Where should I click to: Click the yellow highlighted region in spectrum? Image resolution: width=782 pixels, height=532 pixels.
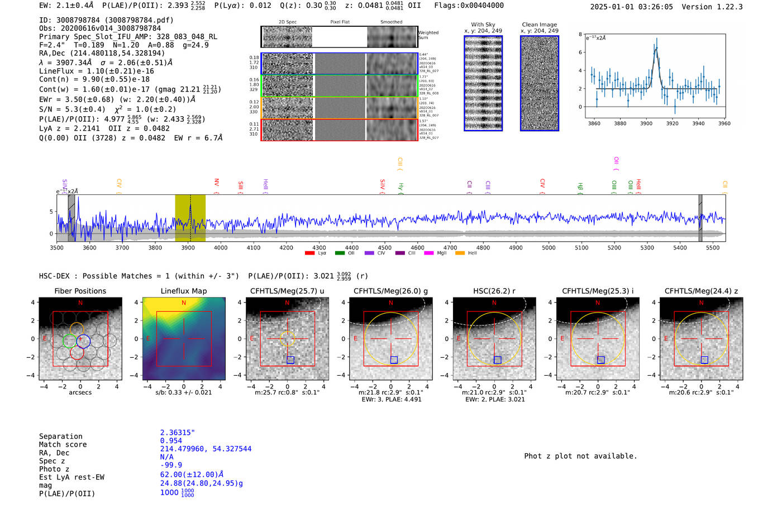[x=190, y=218]
